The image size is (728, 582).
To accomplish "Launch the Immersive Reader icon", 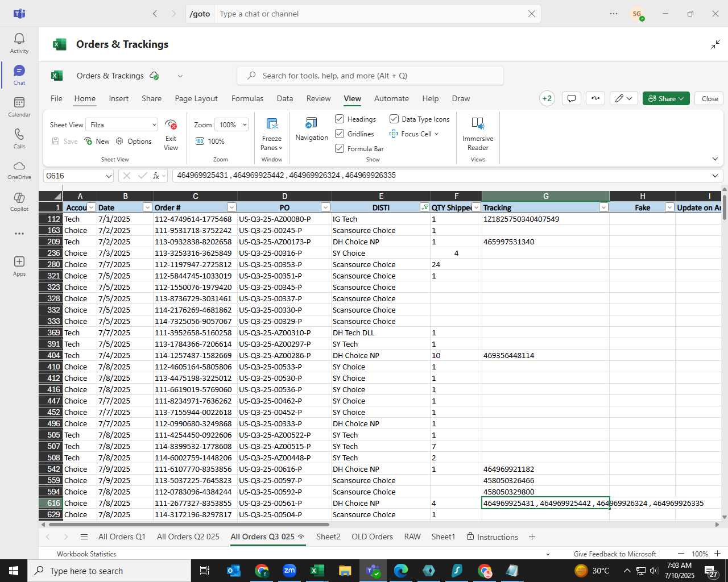I will [478, 123].
